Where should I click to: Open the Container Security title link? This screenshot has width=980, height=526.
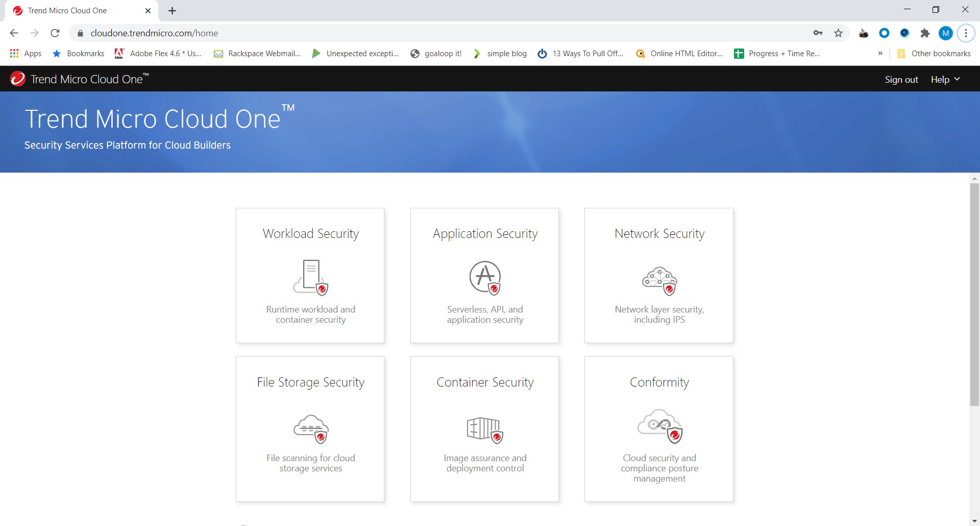click(x=485, y=382)
